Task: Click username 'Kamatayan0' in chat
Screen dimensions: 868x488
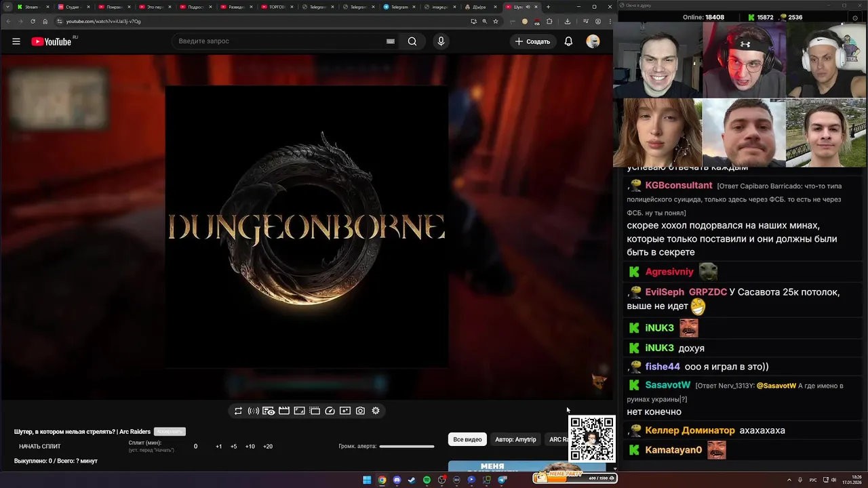Action: pos(674,450)
